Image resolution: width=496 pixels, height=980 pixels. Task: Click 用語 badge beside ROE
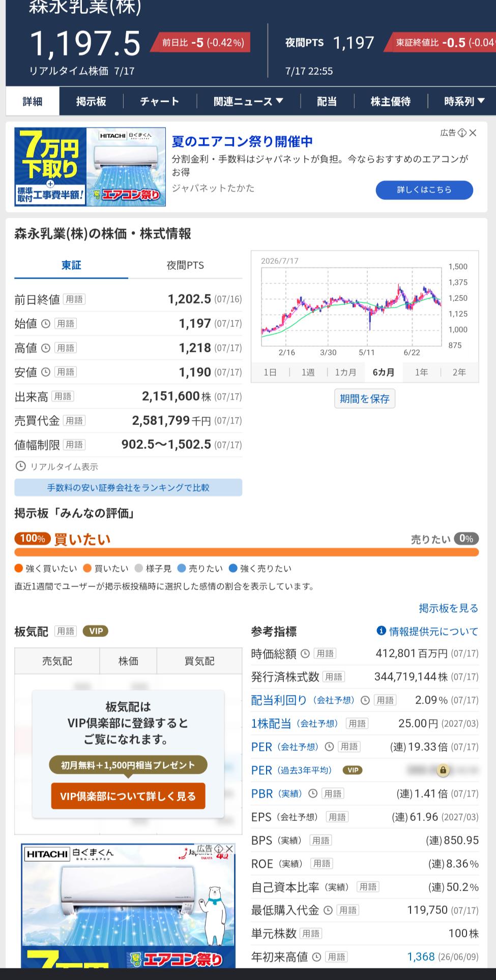coord(322,864)
